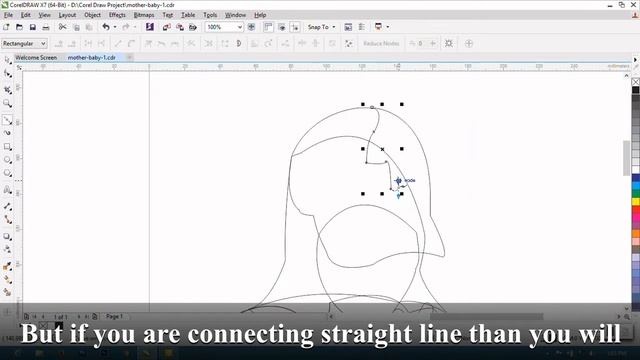This screenshot has height=360, width=640.
Task: Switch to the mother-baby-1.cdr tab
Action: [91, 58]
